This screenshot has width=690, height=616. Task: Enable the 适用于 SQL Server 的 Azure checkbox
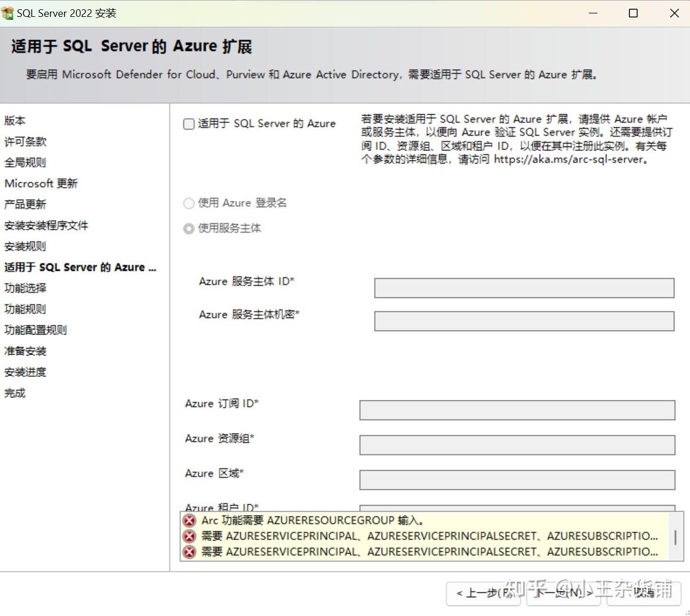188,123
